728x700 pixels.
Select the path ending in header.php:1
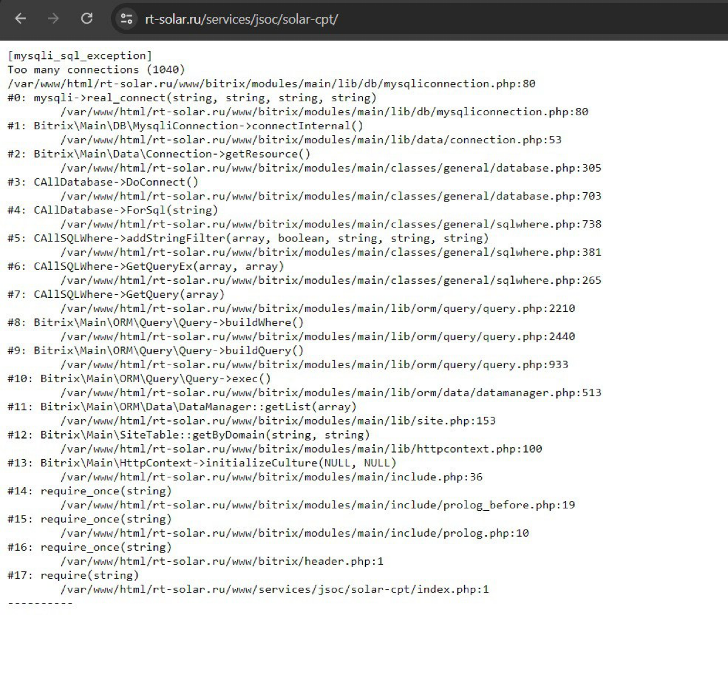222,561
